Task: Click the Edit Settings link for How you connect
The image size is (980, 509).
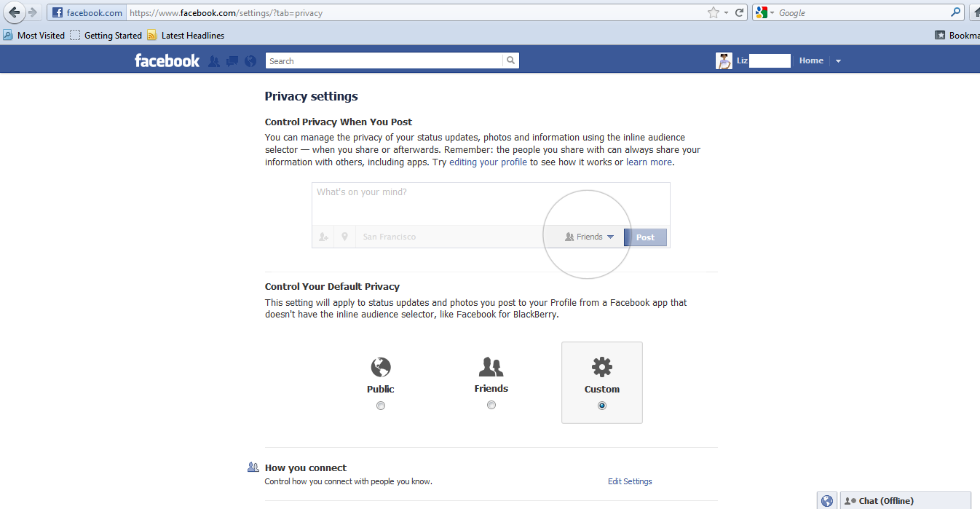Action: 629,481
